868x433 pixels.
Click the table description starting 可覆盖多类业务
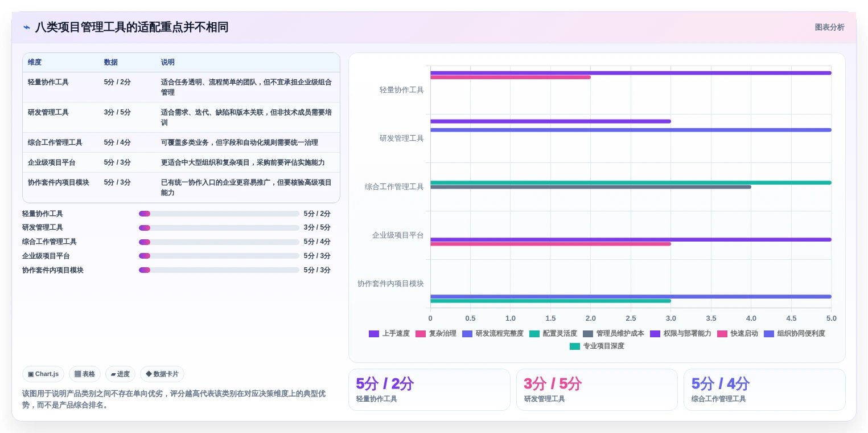[240, 142]
